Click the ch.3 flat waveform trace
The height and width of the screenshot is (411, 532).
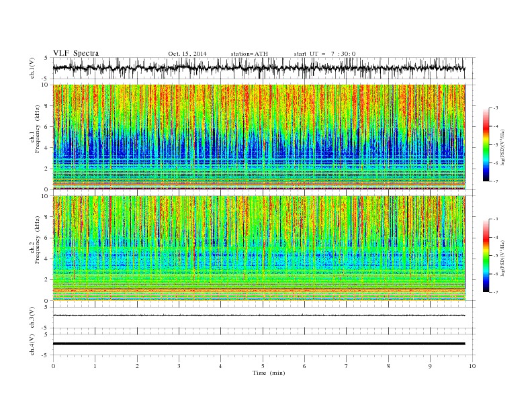(259, 316)
